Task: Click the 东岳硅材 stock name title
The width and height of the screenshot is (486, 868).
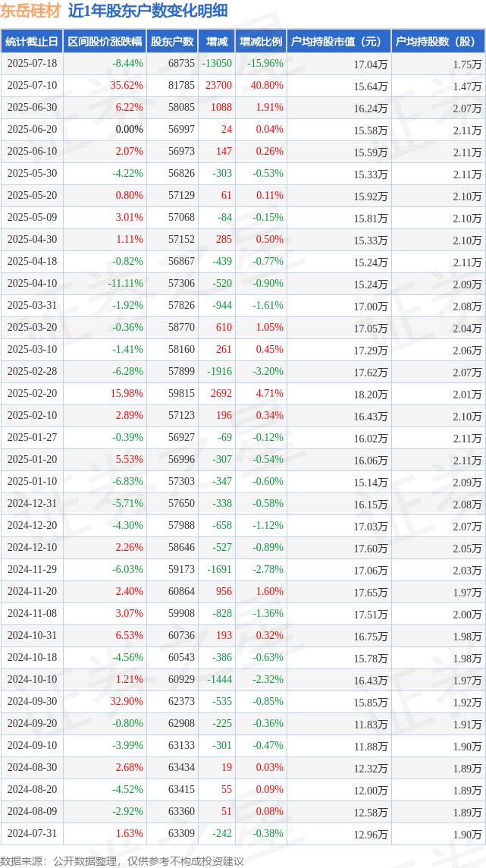Action: pyautogui.click(x=30, y=11)
